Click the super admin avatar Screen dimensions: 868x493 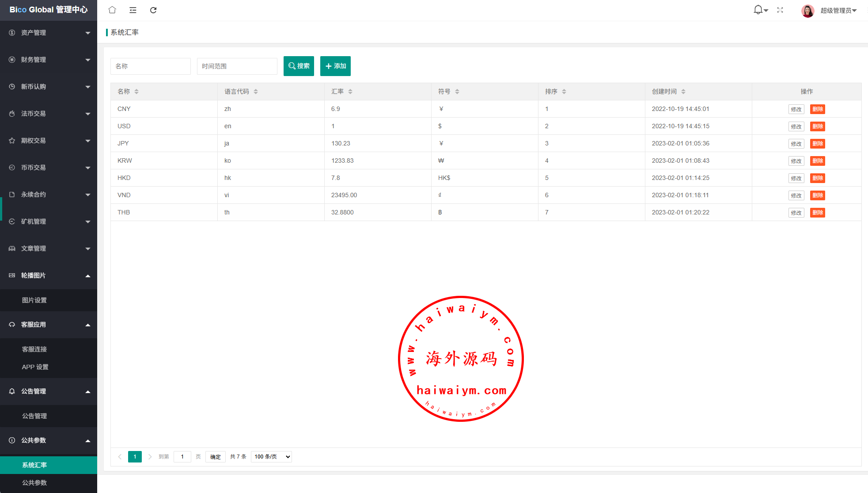point(807,11)
